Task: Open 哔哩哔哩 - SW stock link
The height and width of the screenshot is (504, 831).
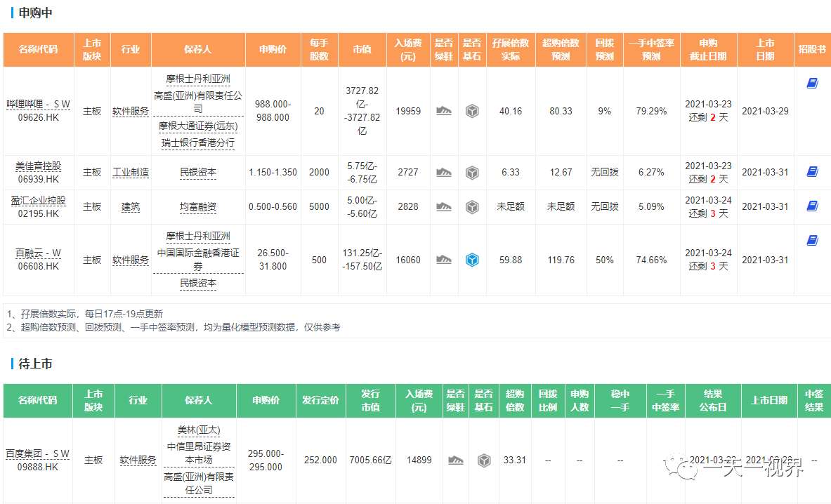Action: 38,105
